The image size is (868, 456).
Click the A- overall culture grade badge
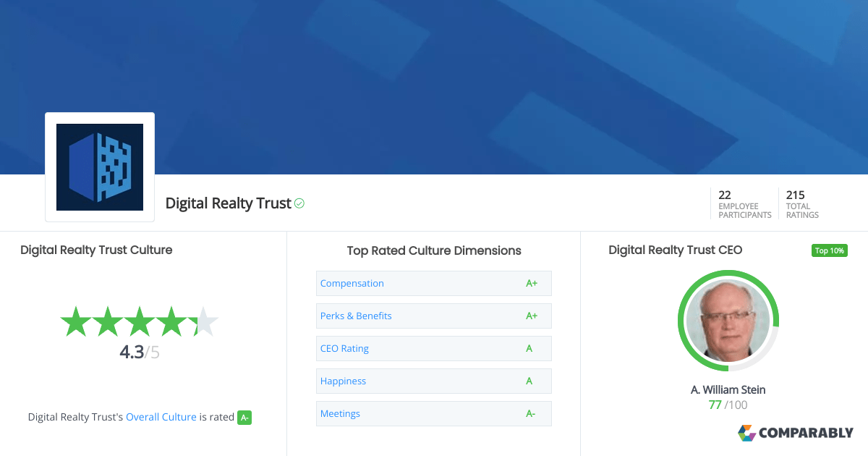[244, 417]
